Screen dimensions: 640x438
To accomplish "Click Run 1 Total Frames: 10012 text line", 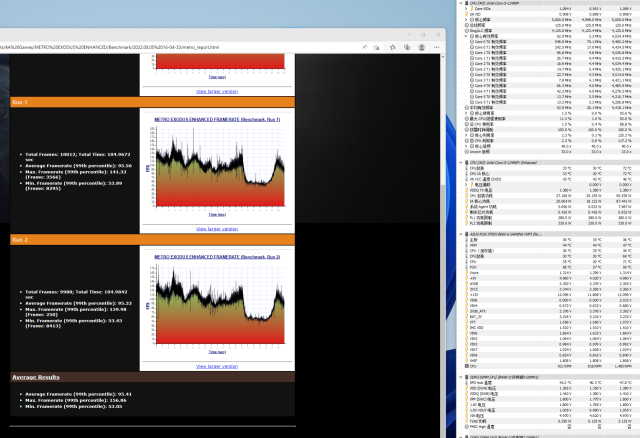I will point(78,157).
